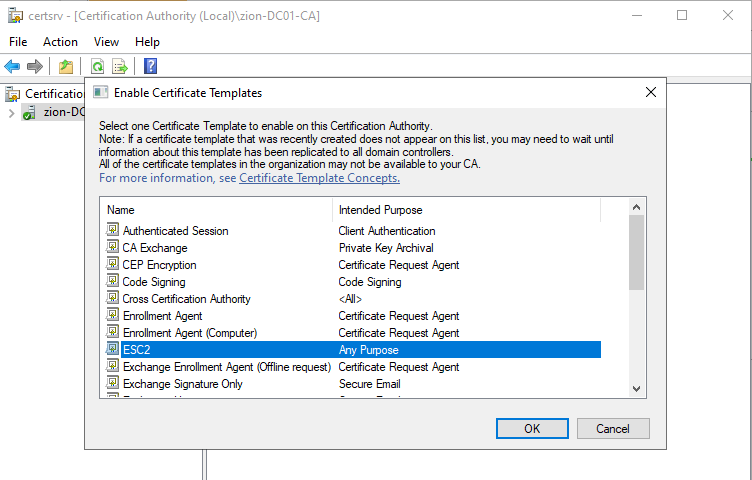The width and height of the screenshot is (752, 480).
Task: Click the Authenticated Session certificate icon
Action: (113, 231)
